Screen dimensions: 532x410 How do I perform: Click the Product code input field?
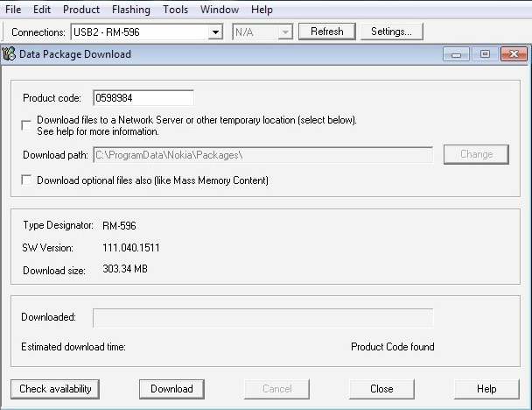click(x=143, y=98)
